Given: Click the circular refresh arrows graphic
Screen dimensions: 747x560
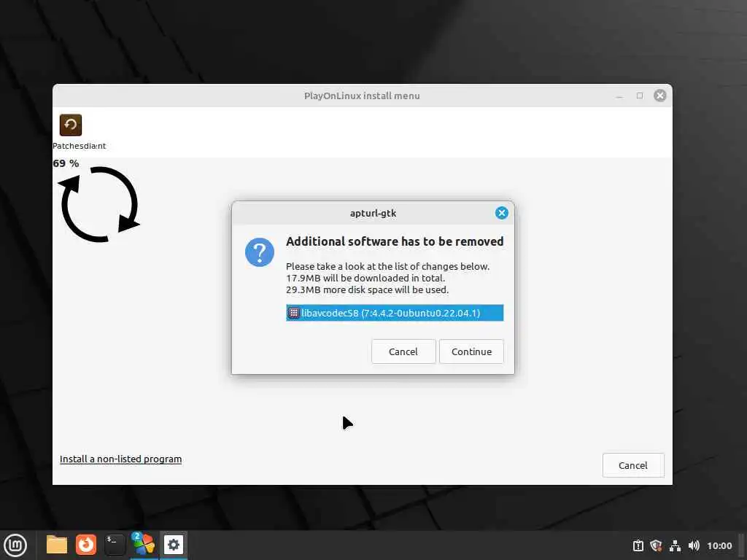Looking at the screenshot, I should tap(99, 205).
